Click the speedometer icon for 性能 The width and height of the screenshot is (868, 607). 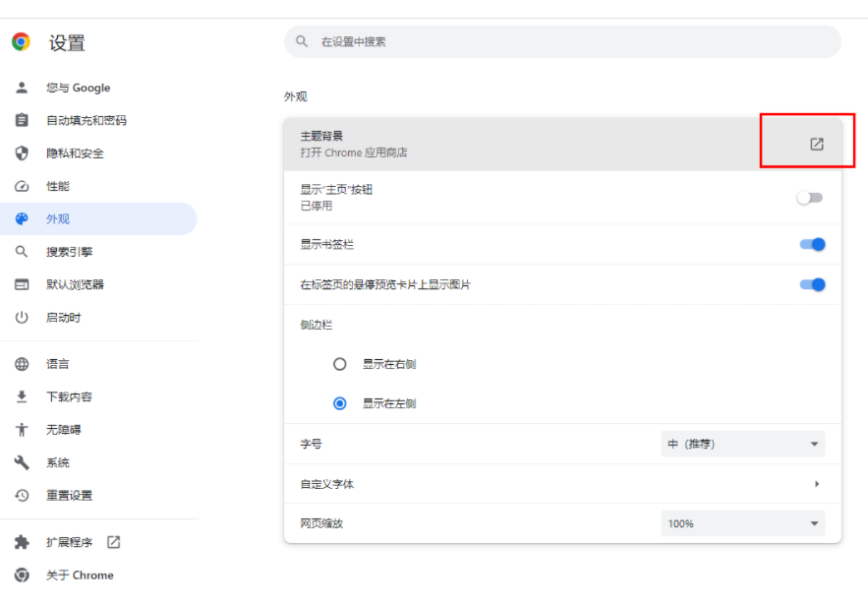pyautogui.click(x=22, y=186)
